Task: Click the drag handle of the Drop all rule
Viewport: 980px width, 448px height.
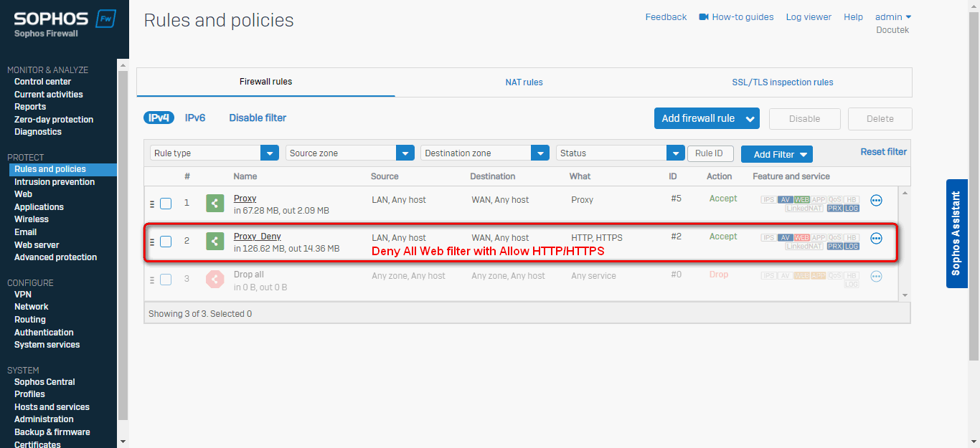Action: coord(152,280)
